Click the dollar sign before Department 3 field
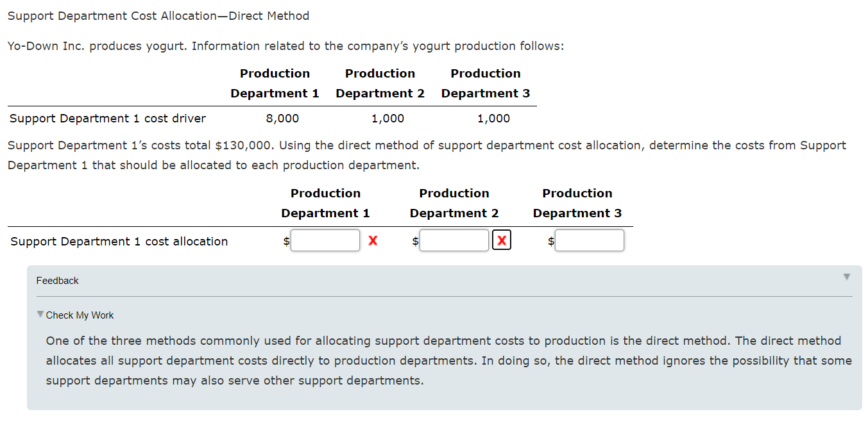Image resolution: width=868 pixels, height=423 pixels. pos(550,241)
